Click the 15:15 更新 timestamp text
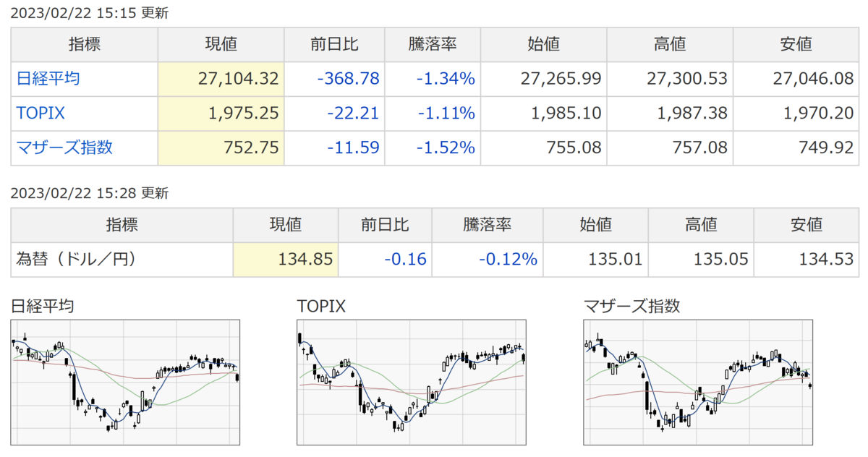Viewport: 868px width, 457px height. pos(92,13)
